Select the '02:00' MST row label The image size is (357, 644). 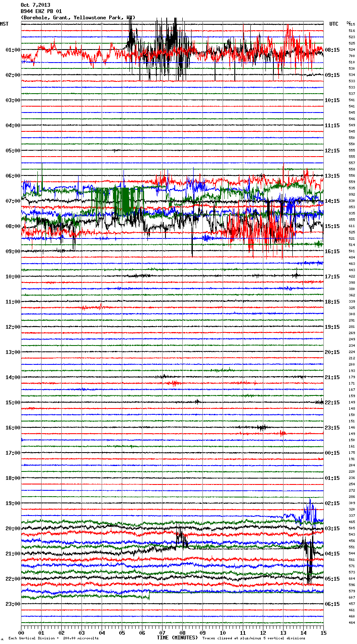pyautogui.click(x=13, y=75)
